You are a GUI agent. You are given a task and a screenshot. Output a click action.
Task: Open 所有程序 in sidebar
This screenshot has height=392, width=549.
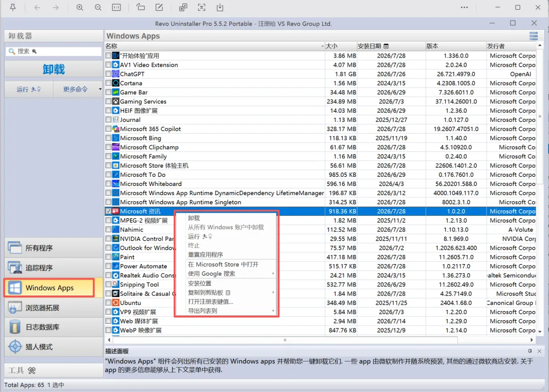[x=53, y=248]
